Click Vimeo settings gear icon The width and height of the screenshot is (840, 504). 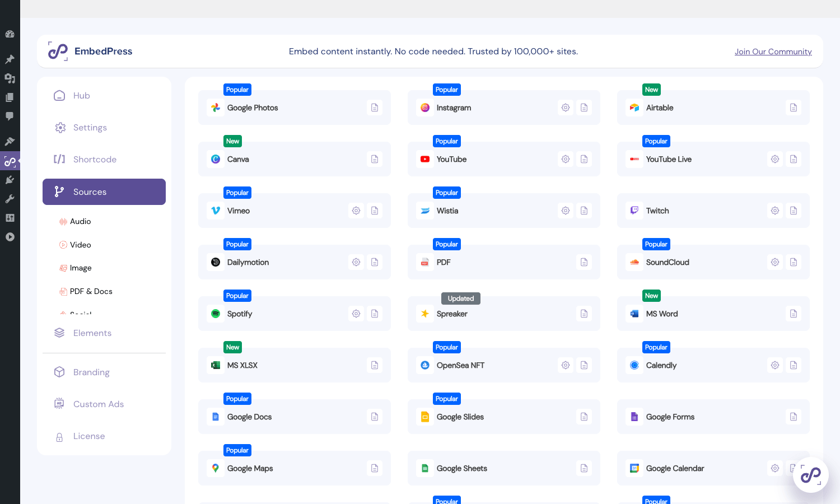pyautogui.click(x=356, y=211)
